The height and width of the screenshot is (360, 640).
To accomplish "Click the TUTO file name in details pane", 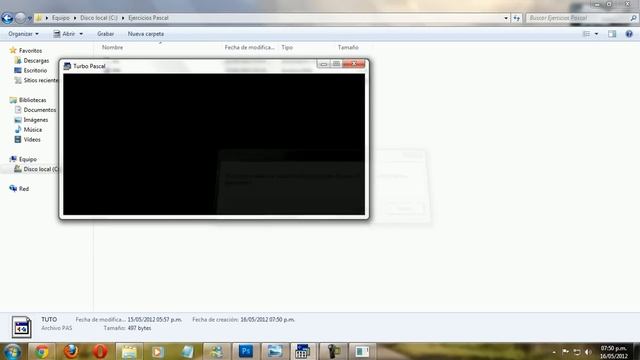I will (x=49, y=319).
